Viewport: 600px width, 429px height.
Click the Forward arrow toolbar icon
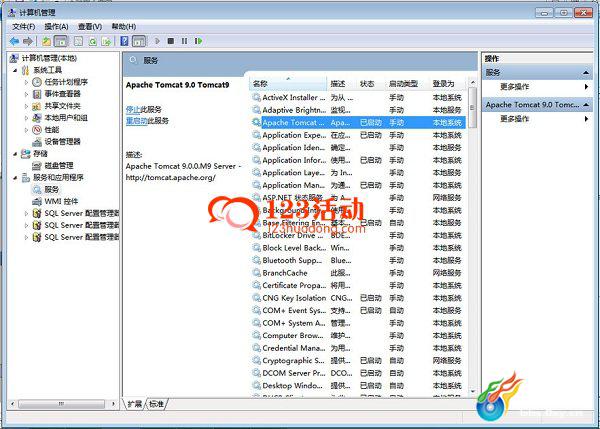(x=28, y=41)
